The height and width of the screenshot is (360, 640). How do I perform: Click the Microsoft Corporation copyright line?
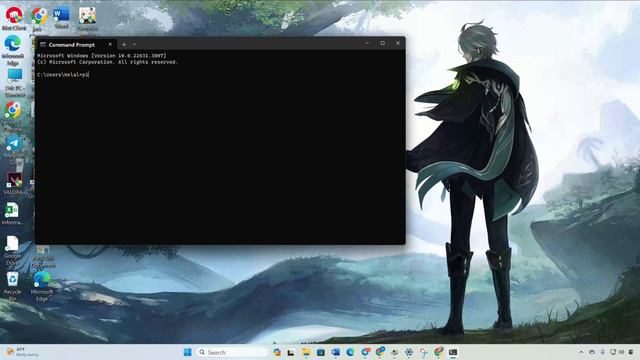pyautogui.click(x=107, y=62)
